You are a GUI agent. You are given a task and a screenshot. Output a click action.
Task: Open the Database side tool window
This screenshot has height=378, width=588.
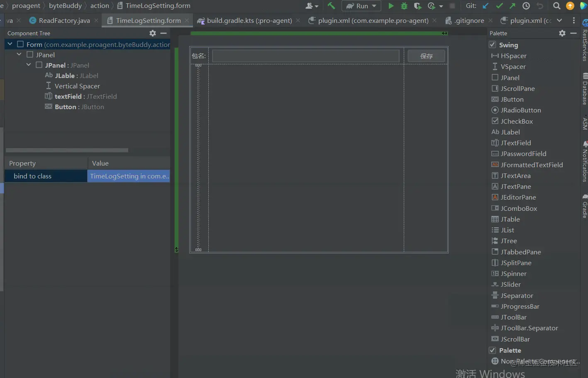pyautogui.click(x=585, y=89)
